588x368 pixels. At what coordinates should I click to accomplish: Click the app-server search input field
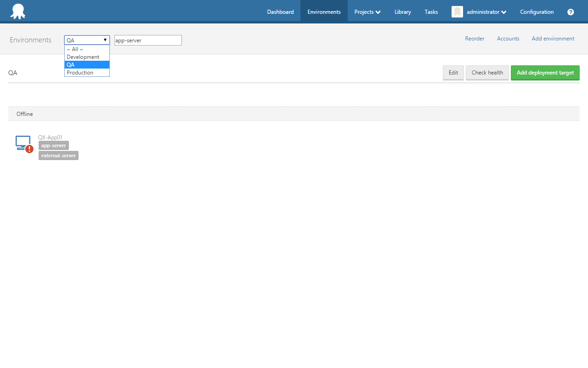coord(147,40)
